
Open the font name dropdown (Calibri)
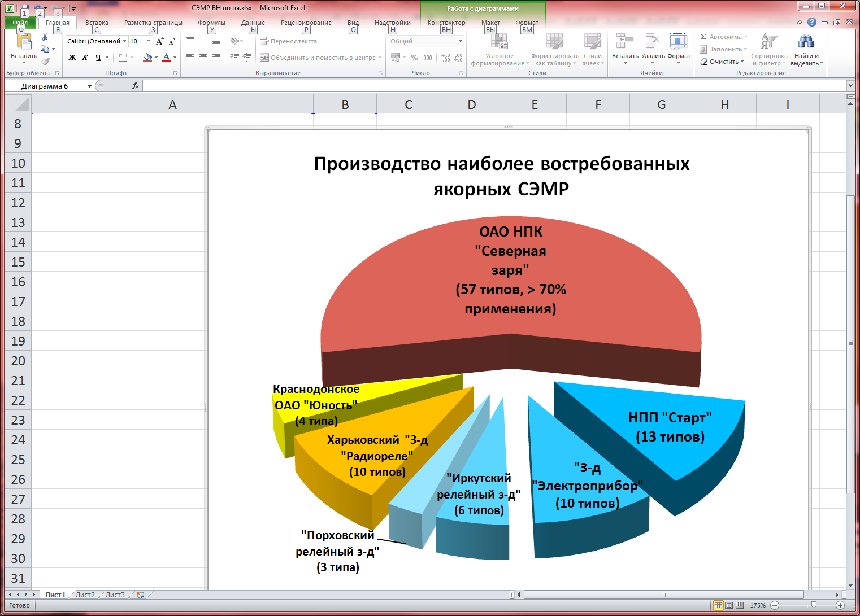[x=125, y=41]
